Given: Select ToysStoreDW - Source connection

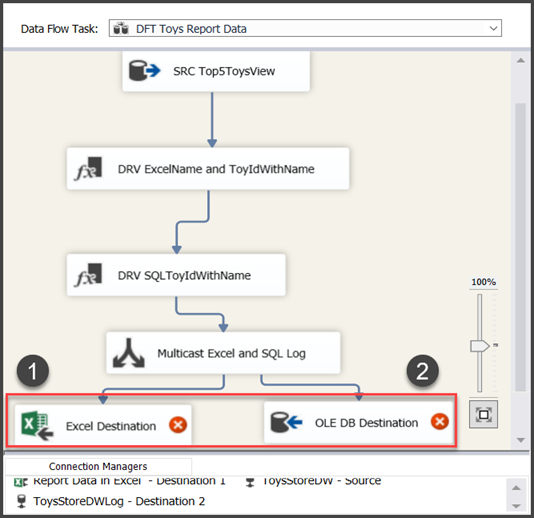Looking at the screenshot, I should 321,481.
